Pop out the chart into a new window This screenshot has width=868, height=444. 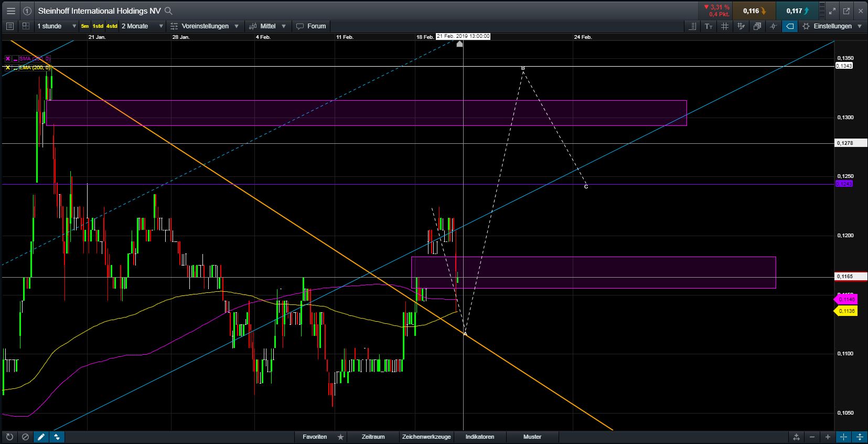[x=846, y=10]
